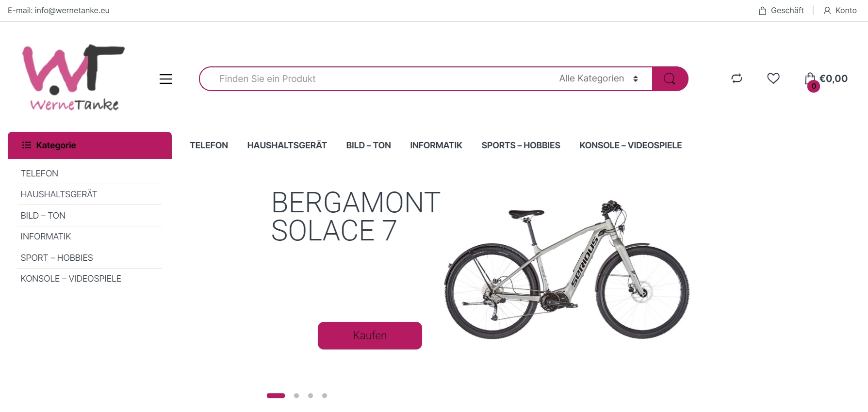Open the KONSOLE – VIDEOSPIELE top menu
Image resolution: width=868 pixels, height=412 pixels.
[x=630, y=145]
